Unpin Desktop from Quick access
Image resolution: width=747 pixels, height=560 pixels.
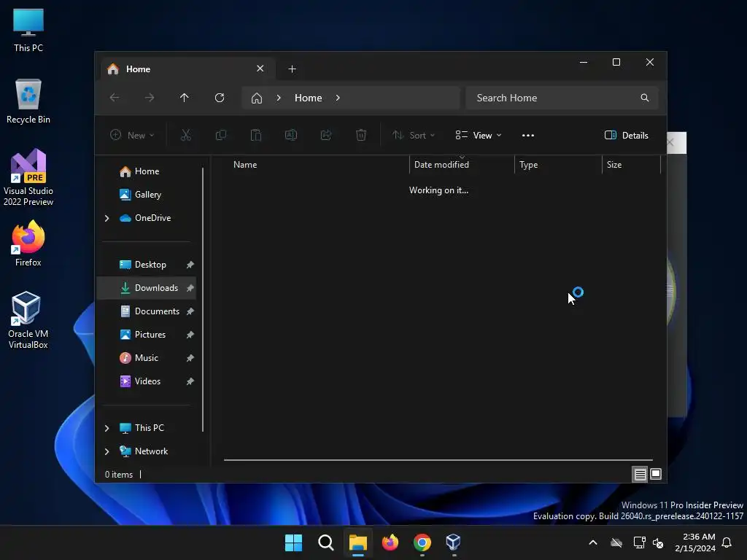(190, 265)
